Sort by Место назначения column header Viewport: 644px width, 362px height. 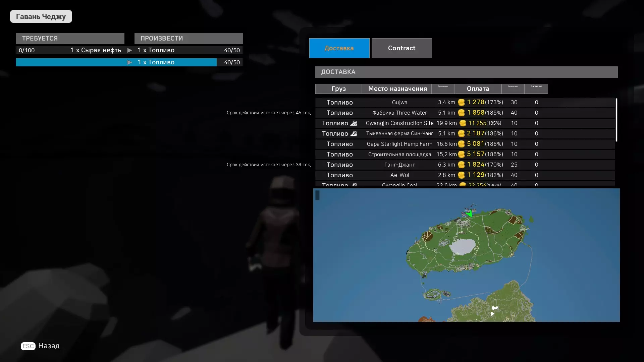(397, 89)
